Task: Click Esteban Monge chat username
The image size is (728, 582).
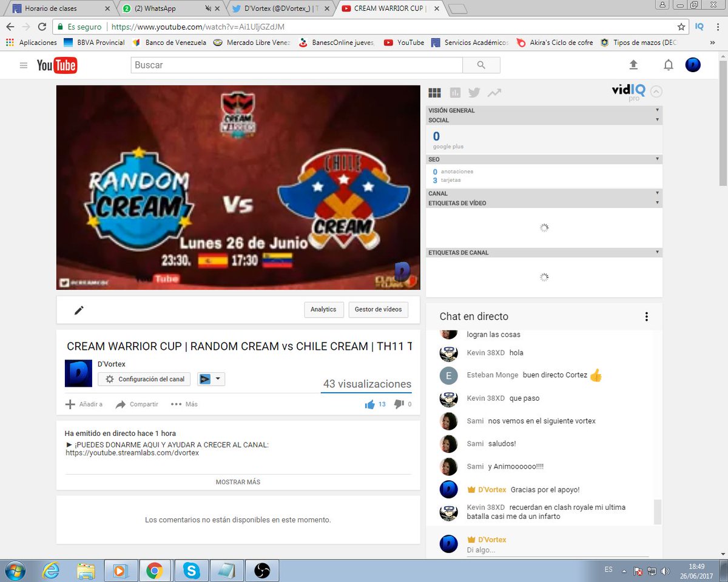Action: click(x=493, y=375)
